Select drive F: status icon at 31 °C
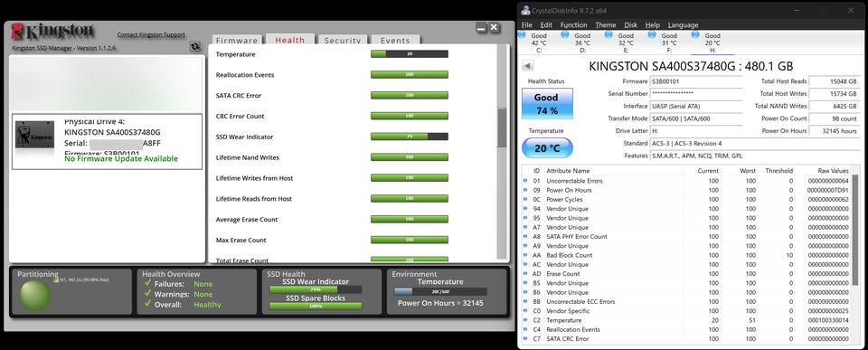The image size is (868, 350). coord(652,35)
